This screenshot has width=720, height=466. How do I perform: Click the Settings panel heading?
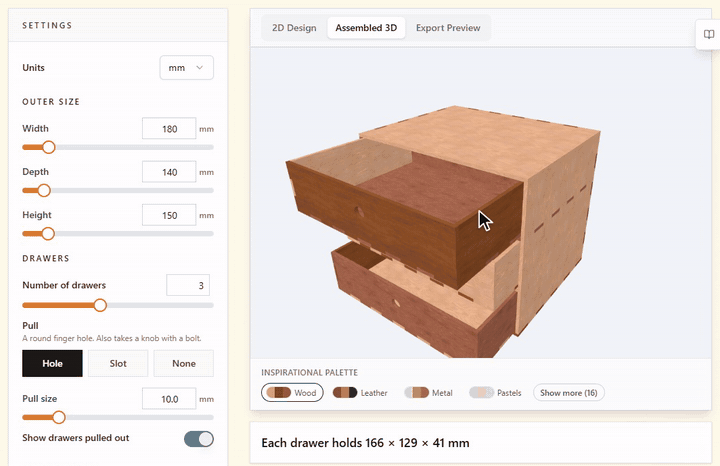[47, 25]
